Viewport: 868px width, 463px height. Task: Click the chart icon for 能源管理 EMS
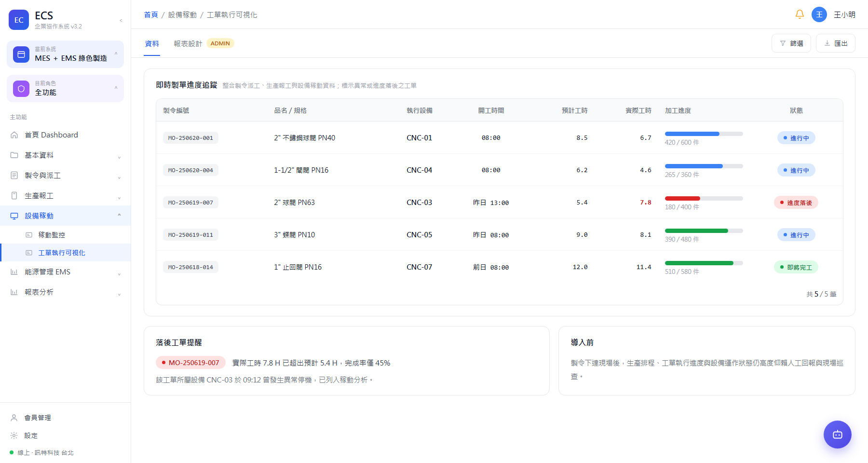[14, 272]
